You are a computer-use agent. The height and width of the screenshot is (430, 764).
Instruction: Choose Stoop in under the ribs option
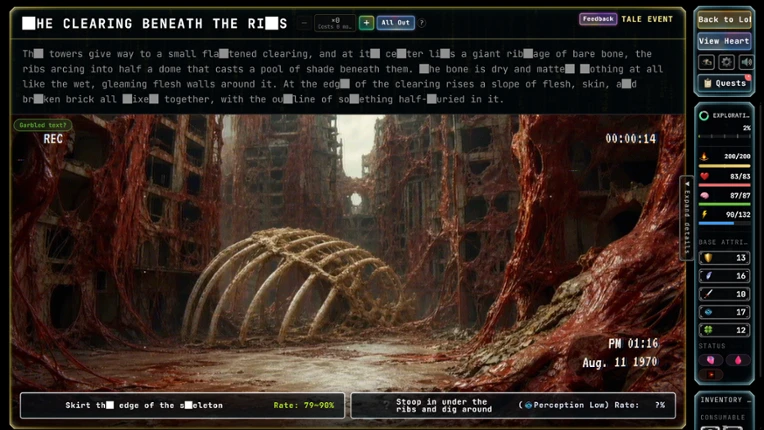[x=513, y=405]
